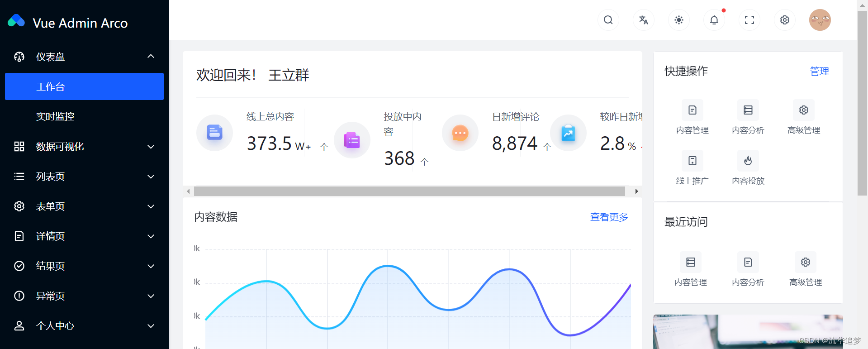The width and height of the screenshot is (868, 349).
Task: Click the stats horizontal scrollbar thumb
Action: coord(409,191)
